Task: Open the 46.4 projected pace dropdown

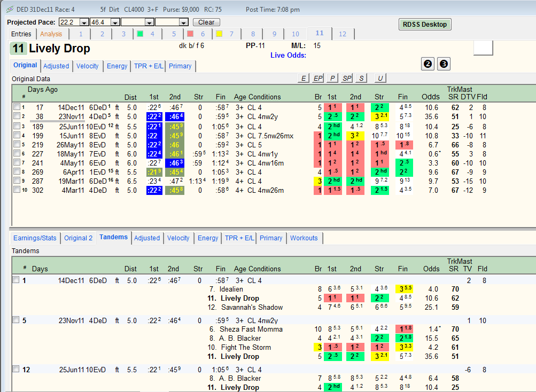Action: pos(115,22)
